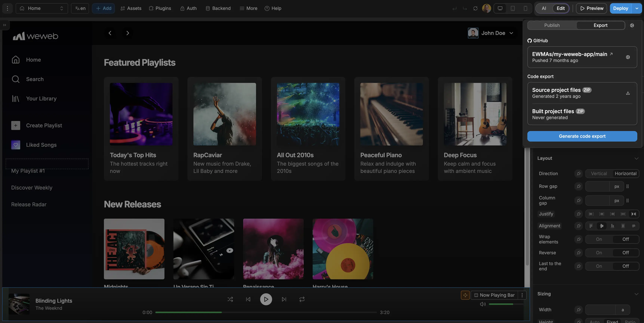644x323 pixels.
Task: Turn Reverse option On
Action: (599, 253)
